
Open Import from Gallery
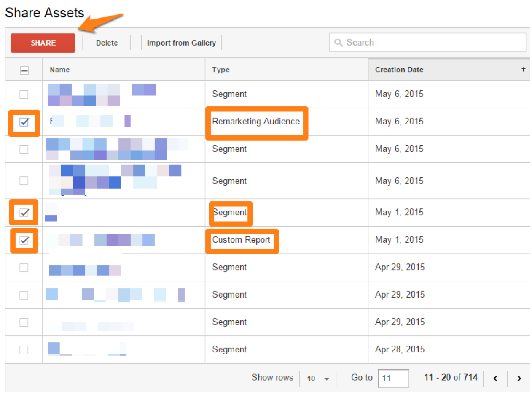point(181,43)
